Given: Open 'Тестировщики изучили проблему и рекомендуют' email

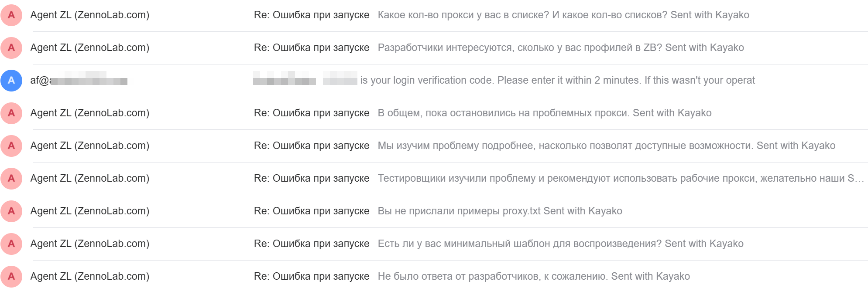Looking at the screenshot, I should [620, 179].
